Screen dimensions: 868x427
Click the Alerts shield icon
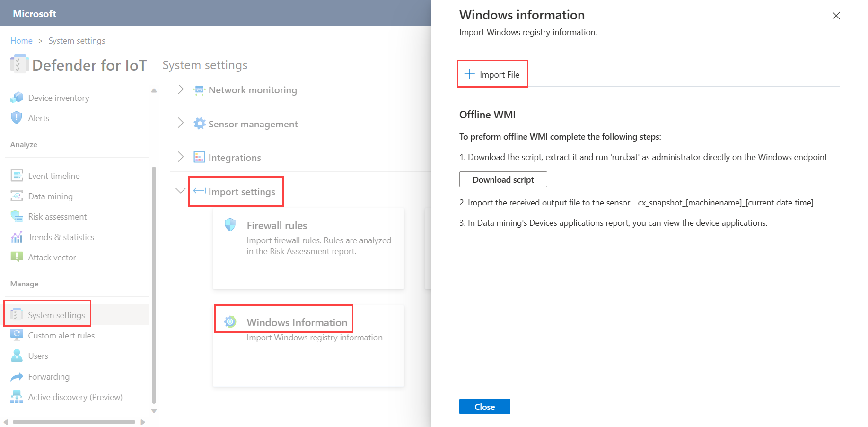pos(17,118)
